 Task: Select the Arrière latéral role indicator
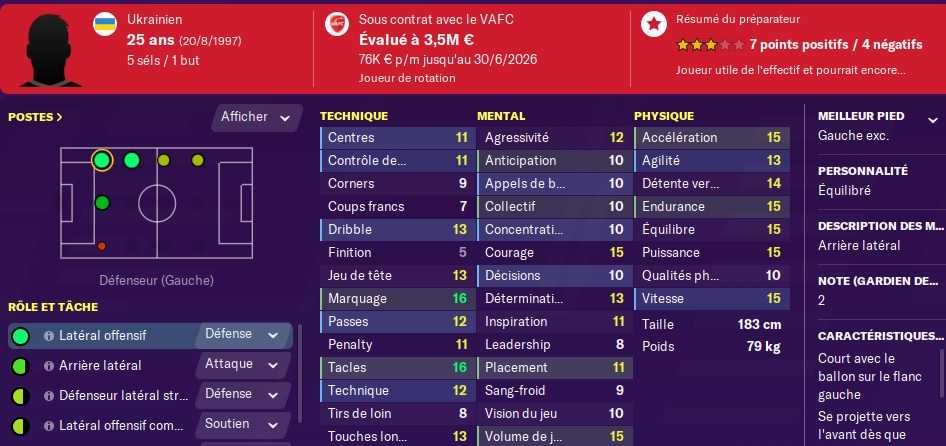pos(21,366)
